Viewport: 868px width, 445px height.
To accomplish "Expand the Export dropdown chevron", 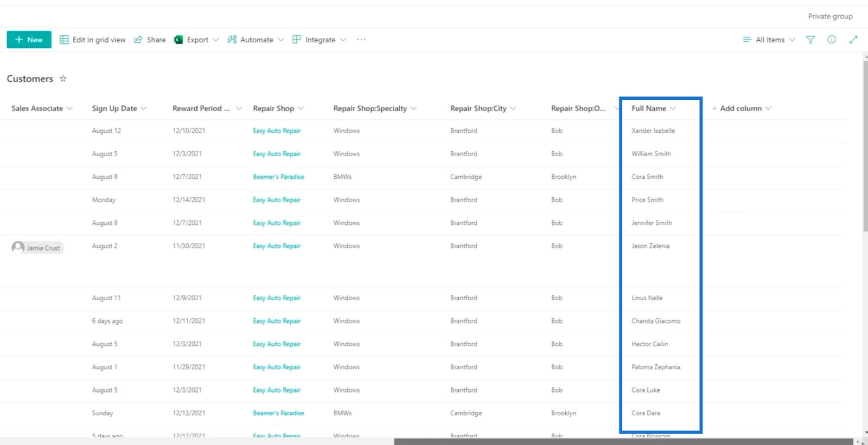I will click(x=216, y=40).
